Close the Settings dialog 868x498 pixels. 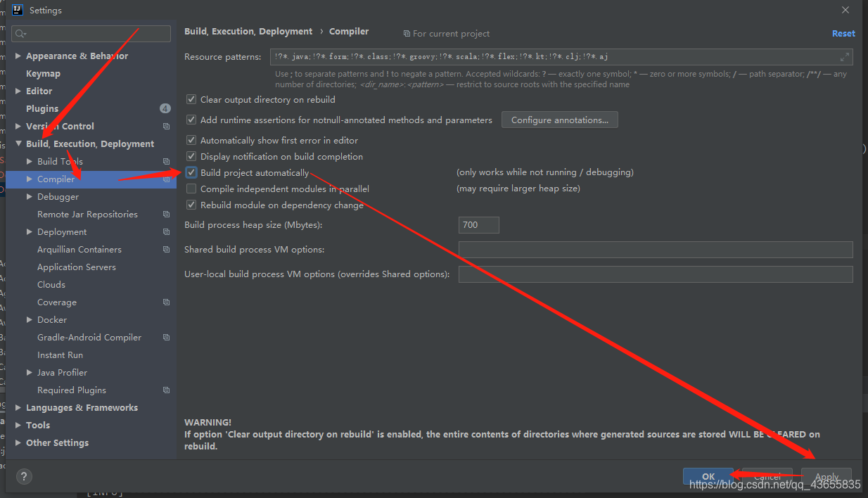pos(845,10)
